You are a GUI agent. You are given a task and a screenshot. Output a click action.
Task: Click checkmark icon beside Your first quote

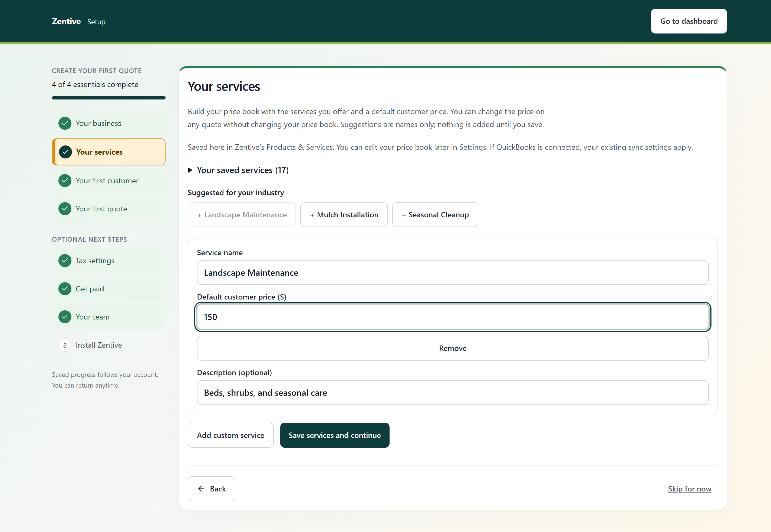point(65,209)
